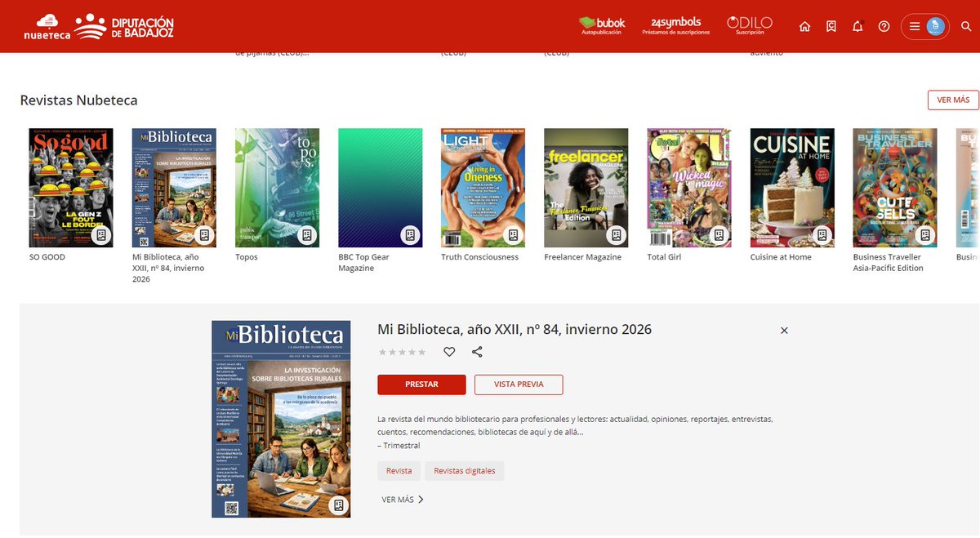Screen dimensions: 980x538
Task: Click magazine badge on Business Traveller cover
Action: pos(925,235)
